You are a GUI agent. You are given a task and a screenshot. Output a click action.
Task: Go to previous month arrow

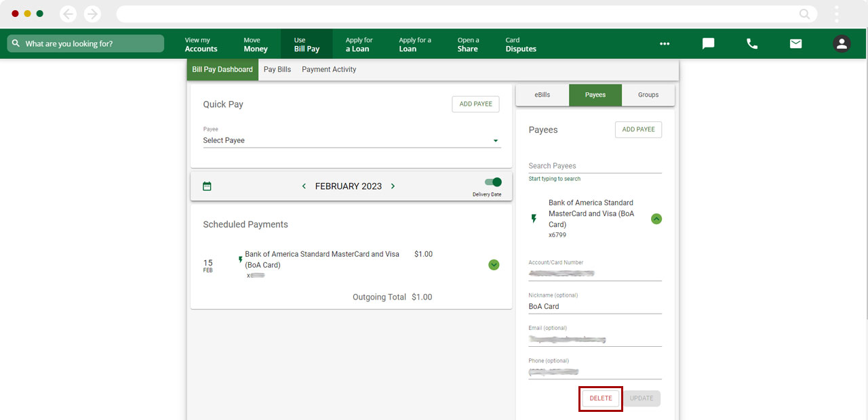(304, 186)
